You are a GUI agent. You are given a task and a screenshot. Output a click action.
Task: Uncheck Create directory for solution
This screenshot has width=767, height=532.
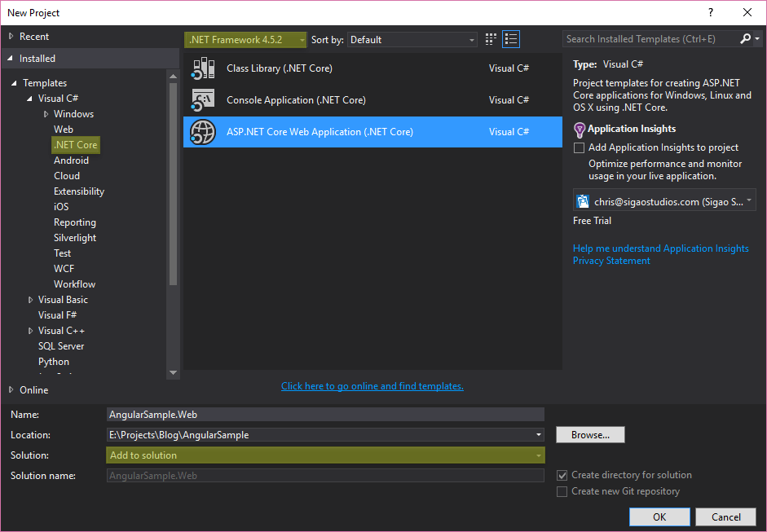pyautogui.click(x=562, y=474)
